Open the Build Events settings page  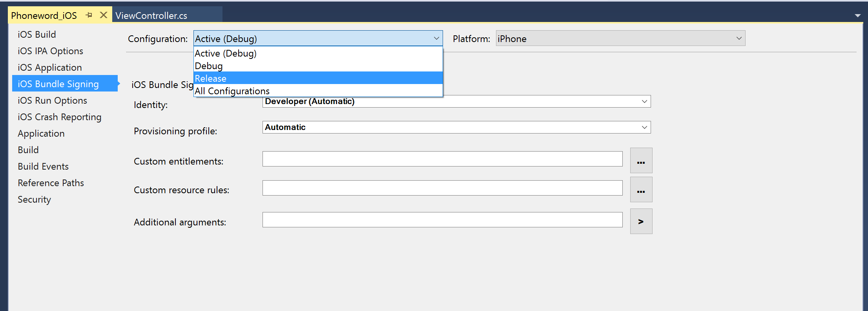click(x=43, y=166)
